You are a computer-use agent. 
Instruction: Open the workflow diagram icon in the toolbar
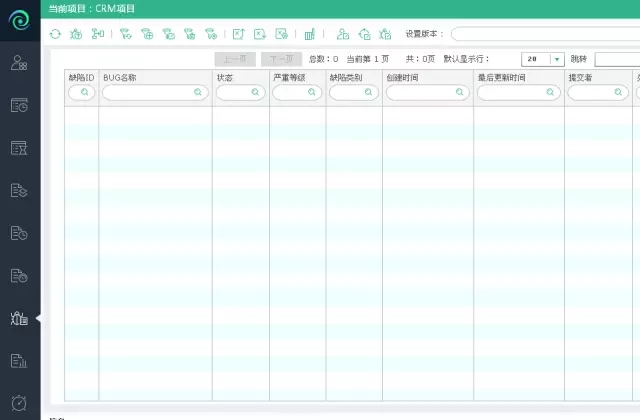[x=98, y=34]
